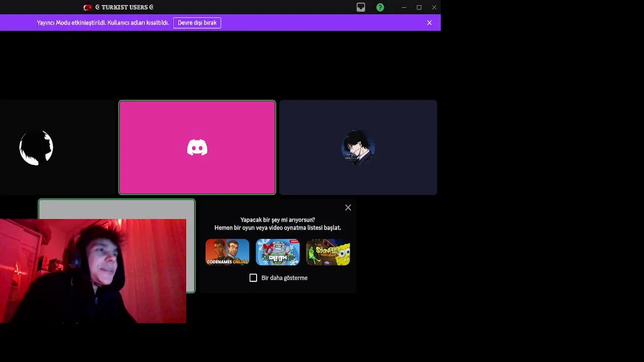Viewport: 644px width, 362px height.
Task: Close the activity suggestion popup
Action: [x=348, y=208]
